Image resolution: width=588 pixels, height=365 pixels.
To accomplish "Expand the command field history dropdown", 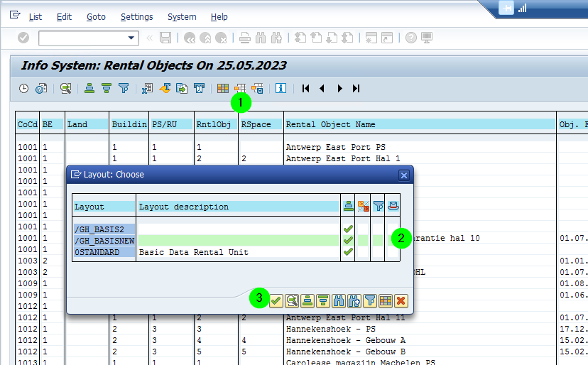I will 131,38.
